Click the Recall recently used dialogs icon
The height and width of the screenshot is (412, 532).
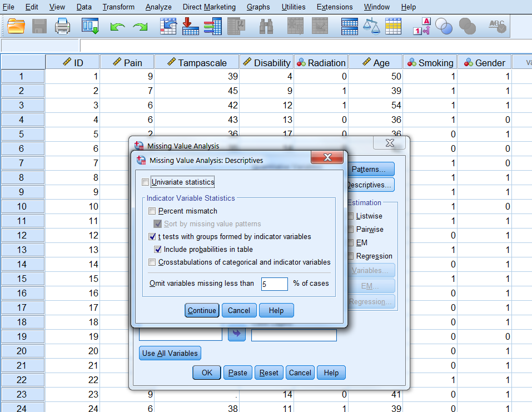coord(90,26)
